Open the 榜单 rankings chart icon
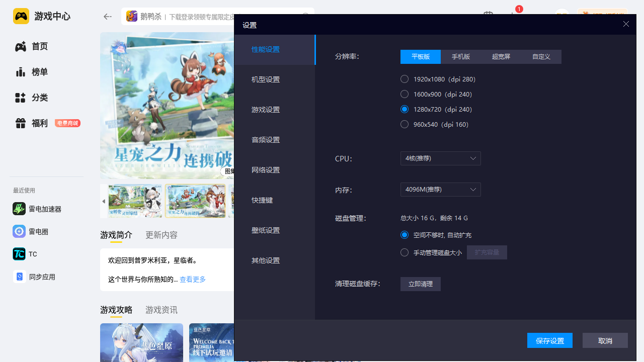The image size is (644, 362). point(20,72)
